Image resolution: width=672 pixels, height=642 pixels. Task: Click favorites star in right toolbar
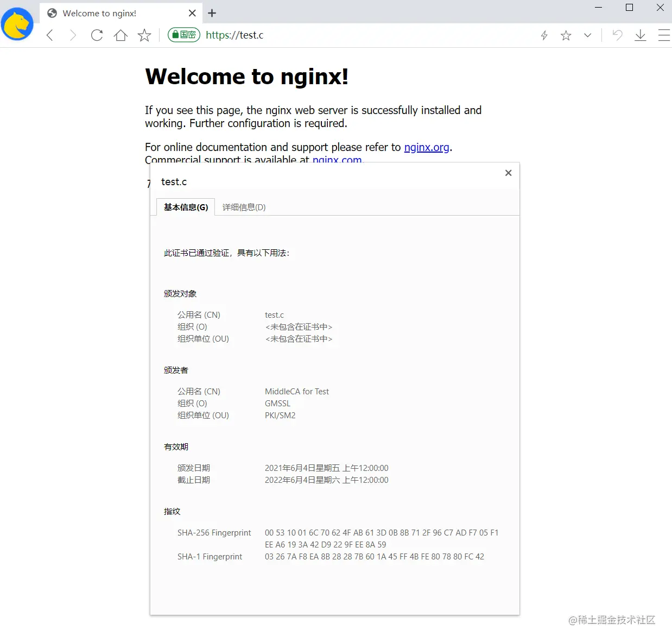pos(566,35)
